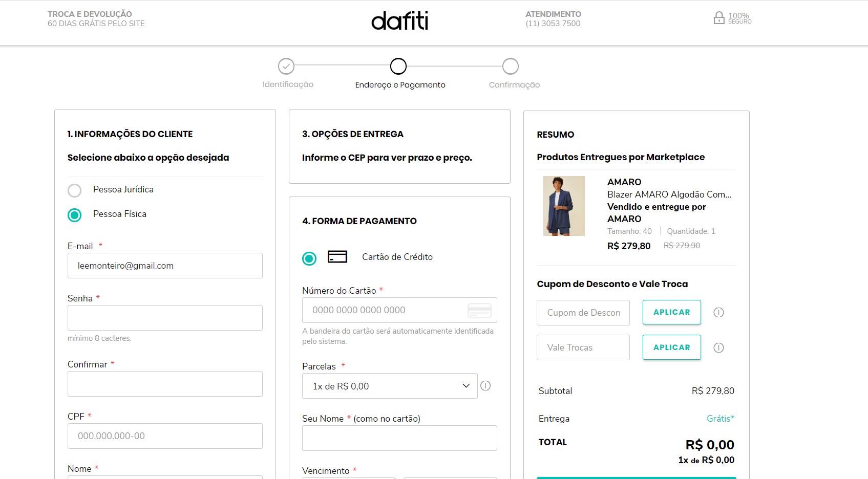
Task: Click the info icon next to Parcelas
Action: (x=485, y=386)
